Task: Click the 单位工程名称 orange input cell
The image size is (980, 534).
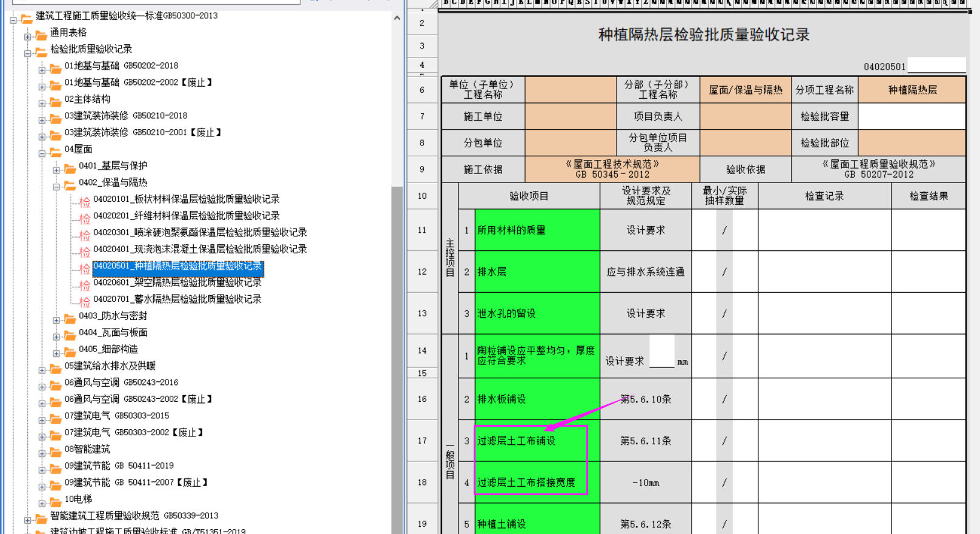Action: coord(571,90)
